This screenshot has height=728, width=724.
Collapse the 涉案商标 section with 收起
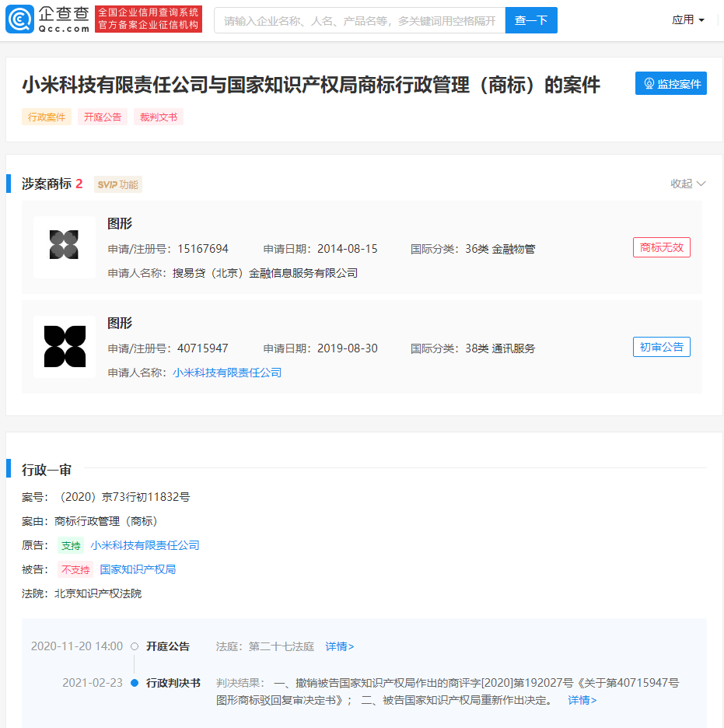click(x=687, y=184)
